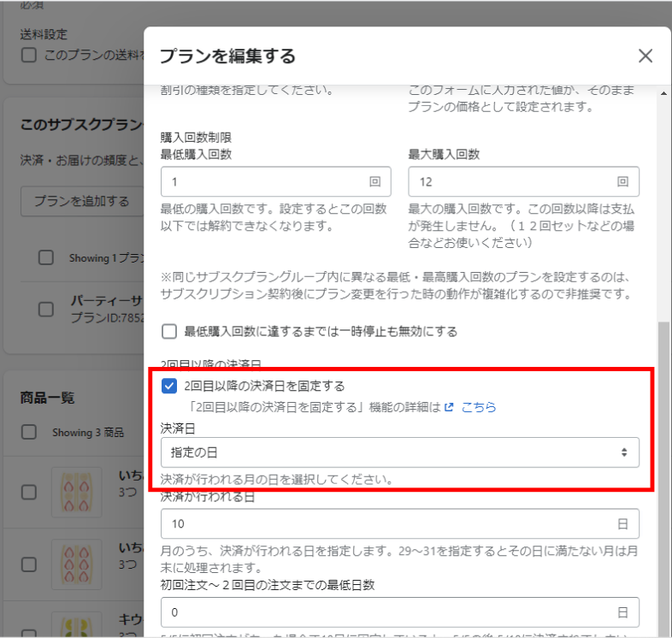Click the up-down arrows of 決済日 select
Viewport: 672px width, 638px height.
pyautogui.click(x=624, y=452)
